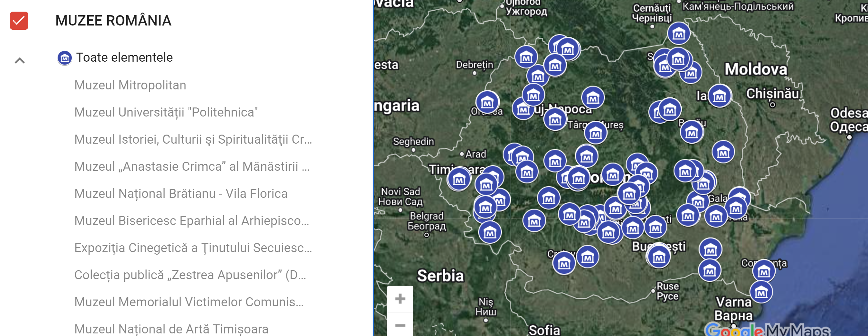Select Muzeul Universității "Politehnica" entry
Screen dimensions: 868x336
pyautogui.click(x=166, y=112)
